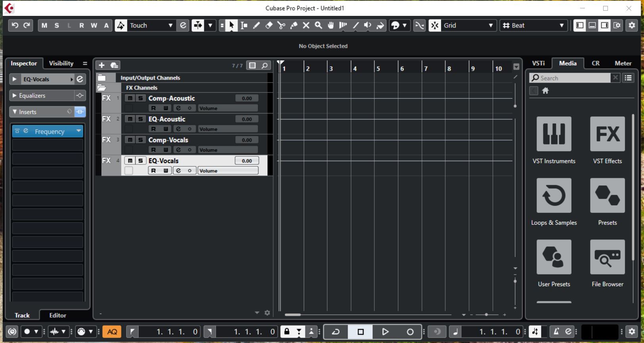
Task: Open transport Setup gear at bottom right
Action: tap(632, 331)
